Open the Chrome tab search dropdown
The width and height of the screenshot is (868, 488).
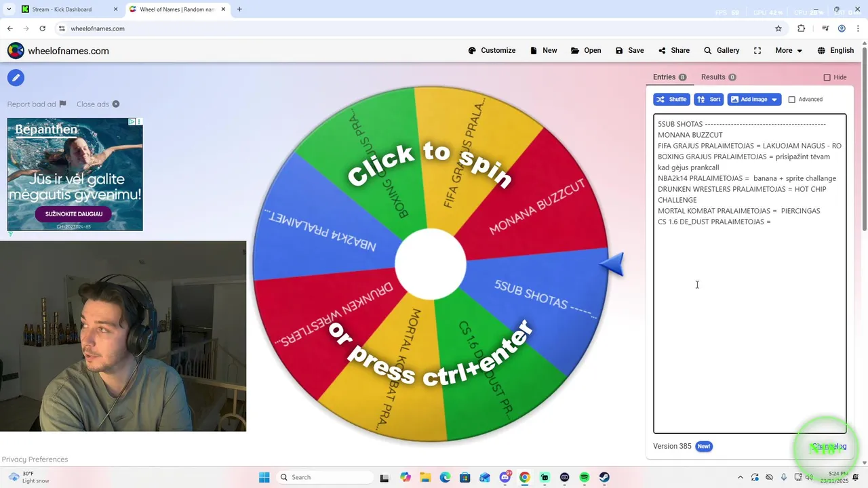9,9
